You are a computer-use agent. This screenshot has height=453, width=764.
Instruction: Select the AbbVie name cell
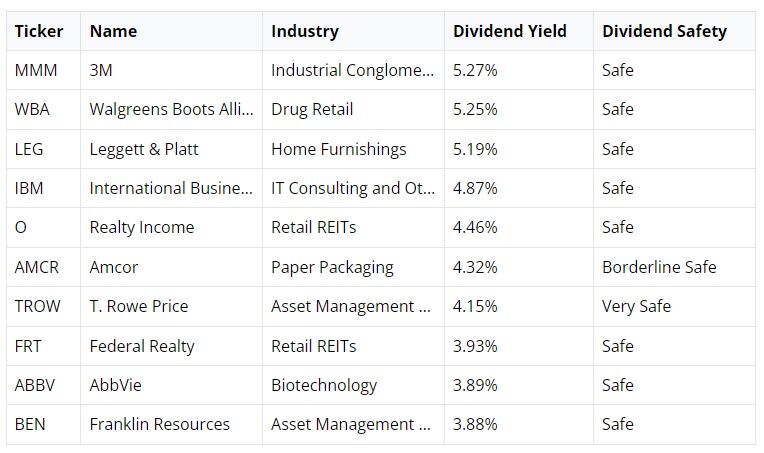click(x=119, y=385)
